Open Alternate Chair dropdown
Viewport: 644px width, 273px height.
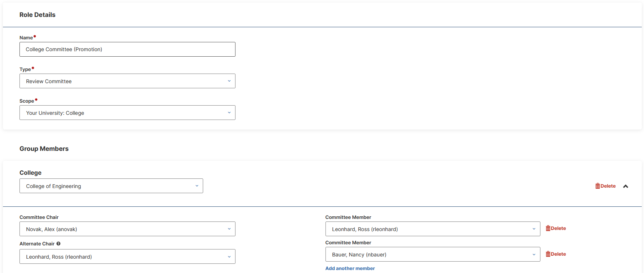[127, 256]
